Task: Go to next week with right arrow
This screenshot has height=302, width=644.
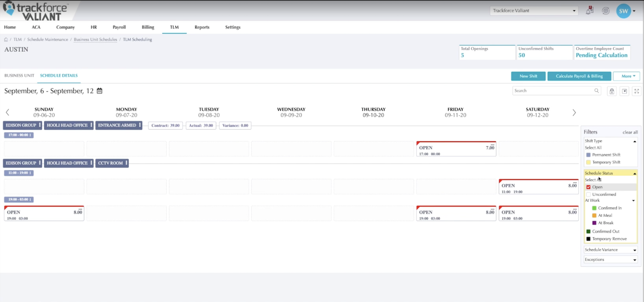Action: pyautogui.click(x=574, y=112)
